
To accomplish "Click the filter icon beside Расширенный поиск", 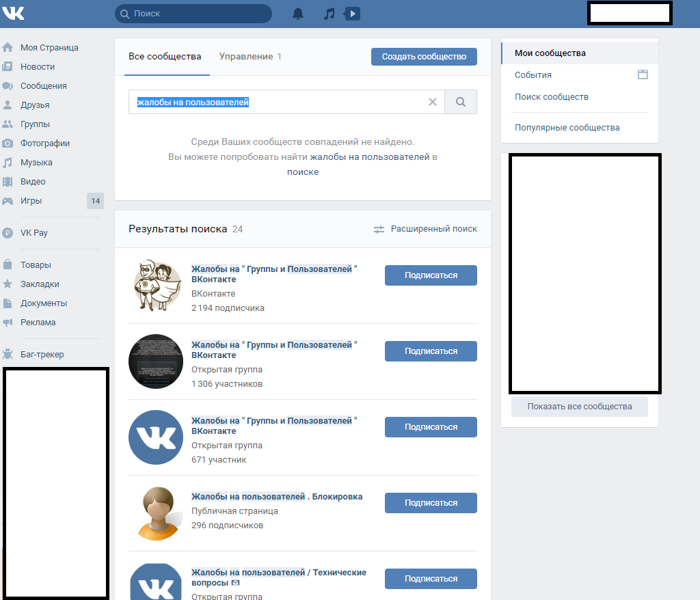I will [379, 230].
